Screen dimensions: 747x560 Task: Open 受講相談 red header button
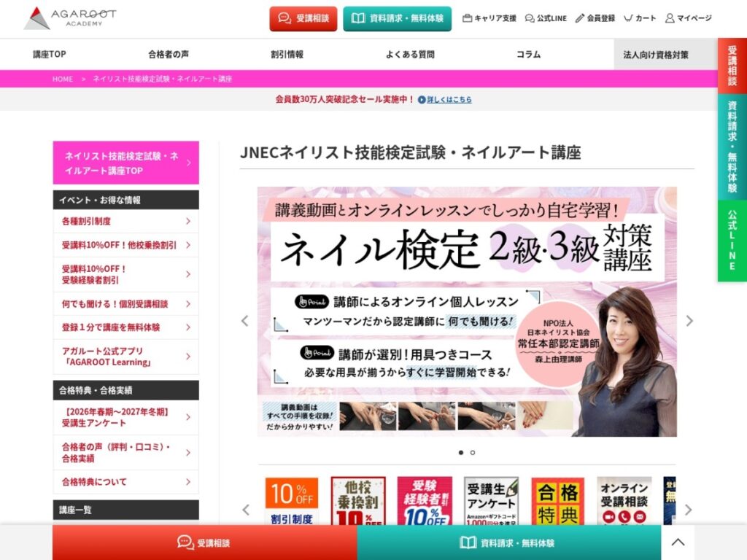pyautogui.click(x=303, y=18)
